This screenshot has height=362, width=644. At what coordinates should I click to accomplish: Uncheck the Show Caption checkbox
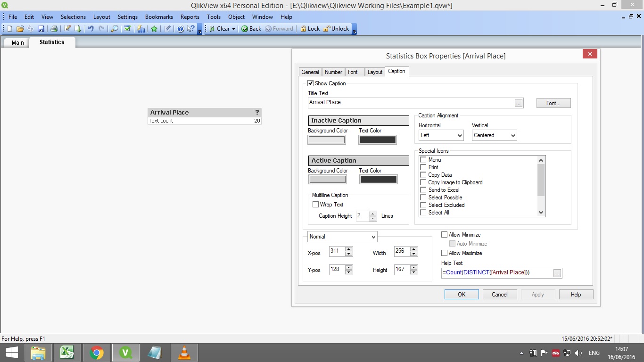click(311, 83)
